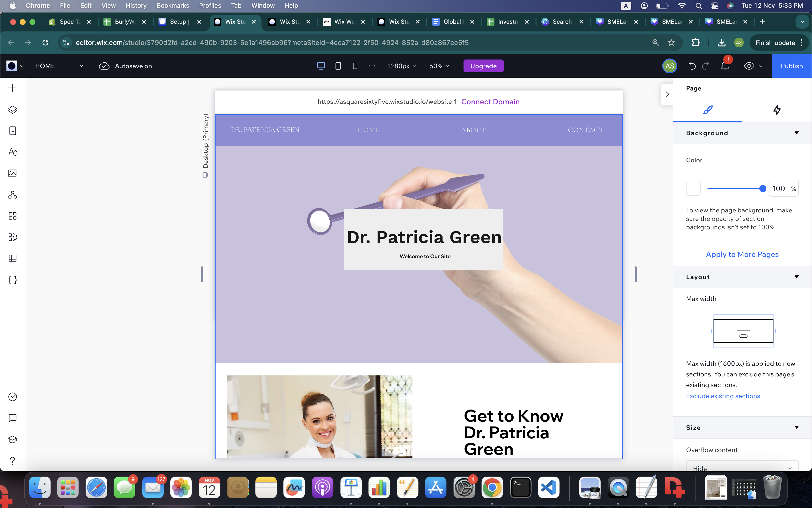Viewport: 812px width, 508px height.
Task: Open the App Market grid icon
Action: click(x=12, y=216)
